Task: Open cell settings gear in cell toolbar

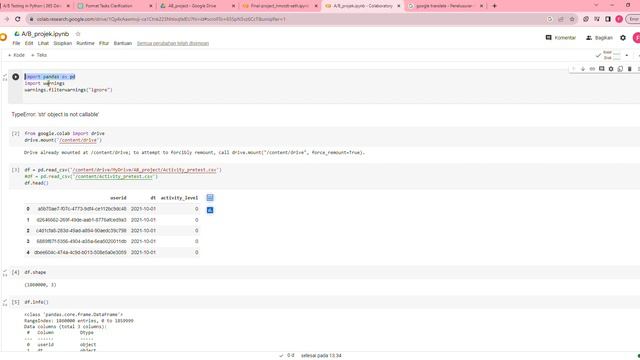Action: point(611,69)
